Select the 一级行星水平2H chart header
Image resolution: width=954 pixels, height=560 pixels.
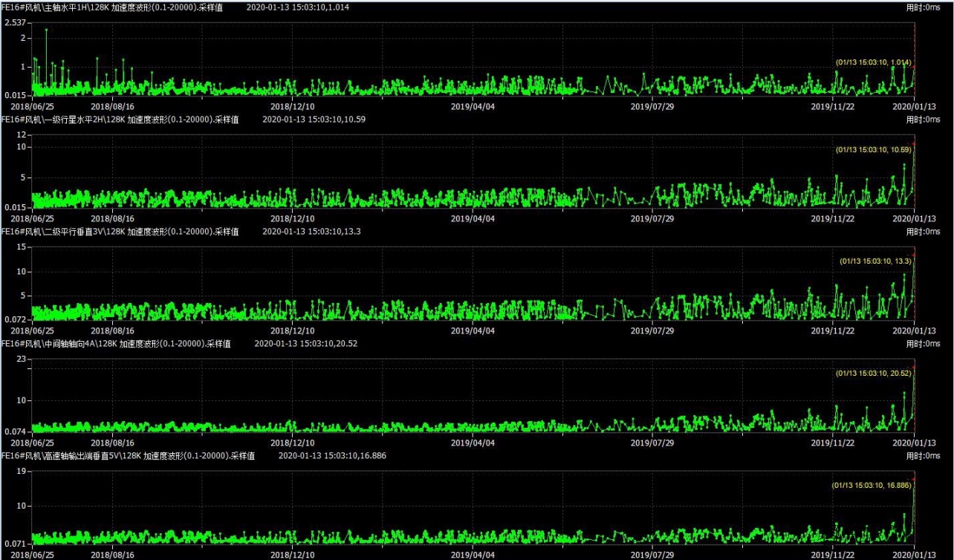tap(119, 120)
